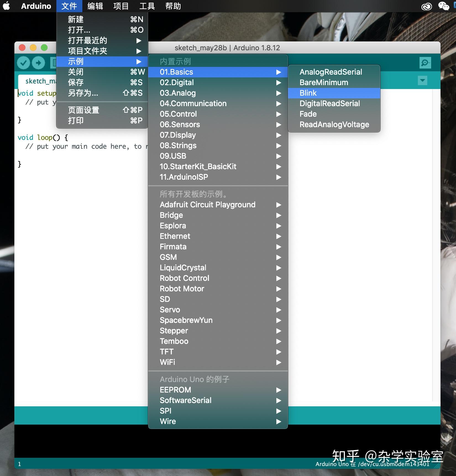Screen dimensions: 456x476
Task: Click the WeChat menu bar icon
Action: 444,6
